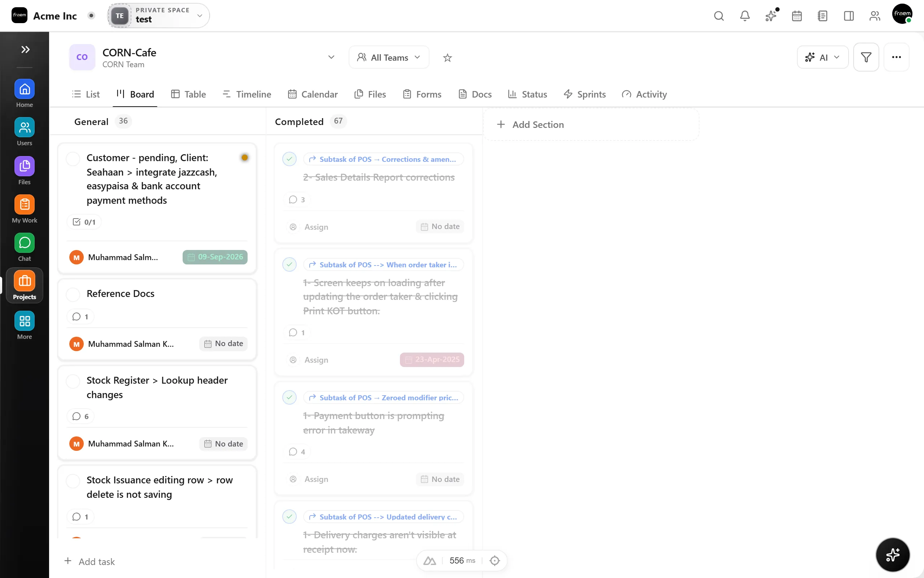The width and height of the screenshot is (924, 578).
Task: Expand the Private Space test dropdown
Action: click(x=158, y=16)
